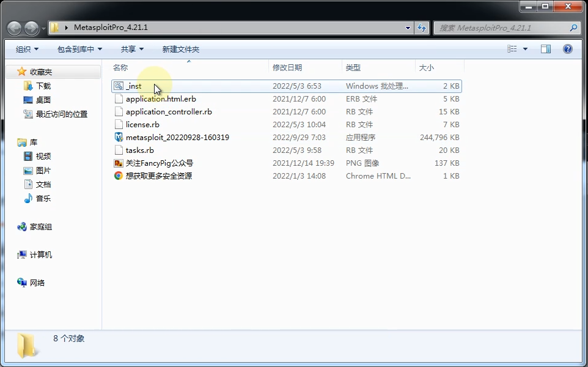Select the 想获取更多安全资源 file name
Viewport: 588px width, 367px height.
[x=159, y=176]
